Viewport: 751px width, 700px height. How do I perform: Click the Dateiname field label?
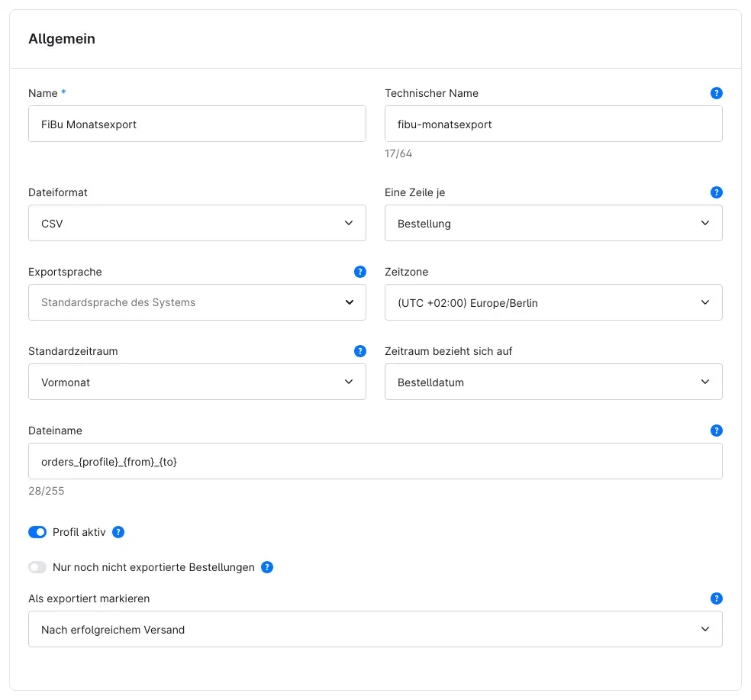tap(55, 431)
